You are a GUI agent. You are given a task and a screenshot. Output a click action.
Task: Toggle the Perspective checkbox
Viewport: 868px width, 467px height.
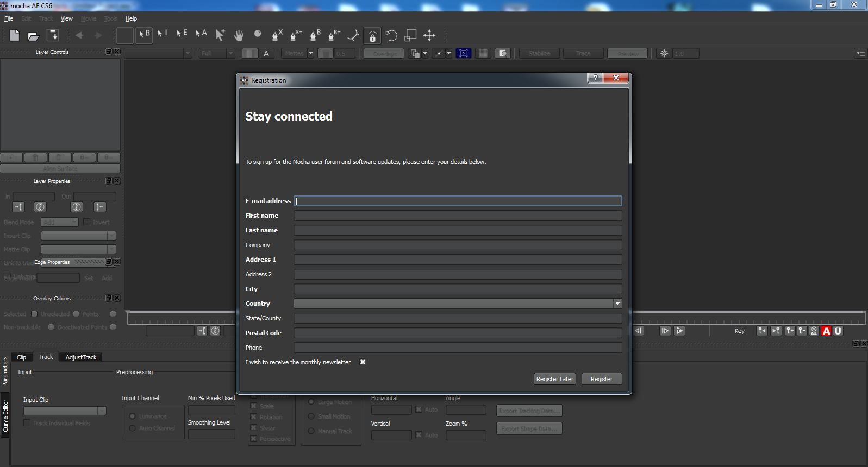pos(253,439)
